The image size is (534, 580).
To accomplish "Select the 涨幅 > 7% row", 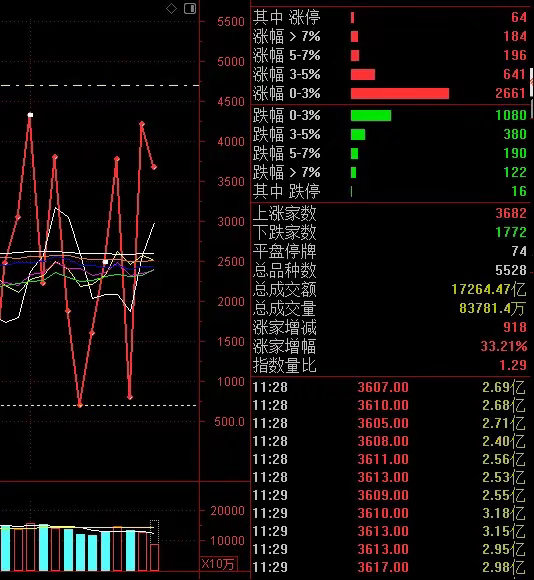I will [x=390, y=36].
